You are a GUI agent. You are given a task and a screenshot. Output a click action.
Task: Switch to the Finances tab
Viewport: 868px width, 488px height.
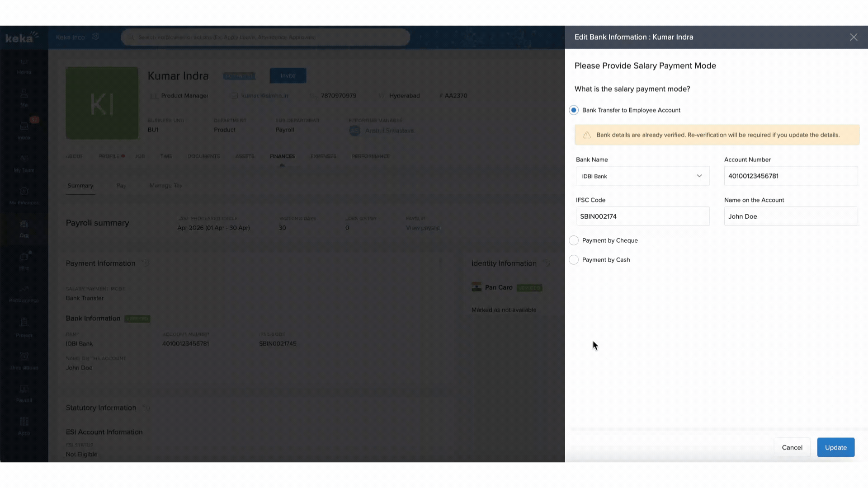pos(282,156)
